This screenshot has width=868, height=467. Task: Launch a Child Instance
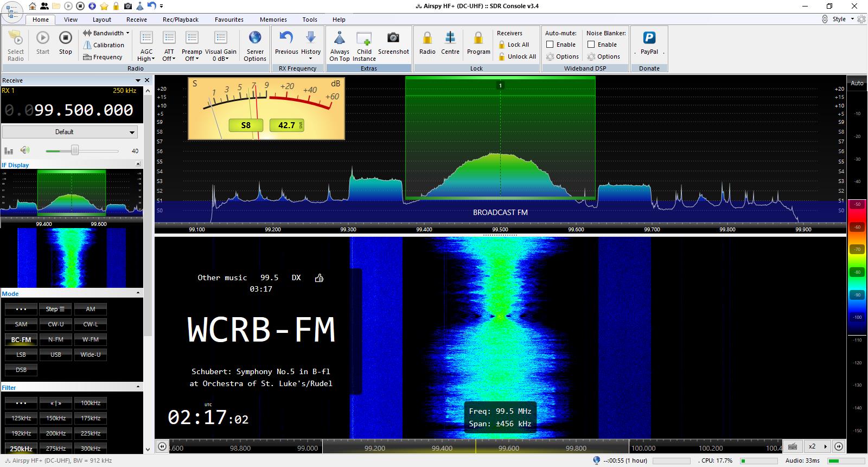[x=364, y=46]
